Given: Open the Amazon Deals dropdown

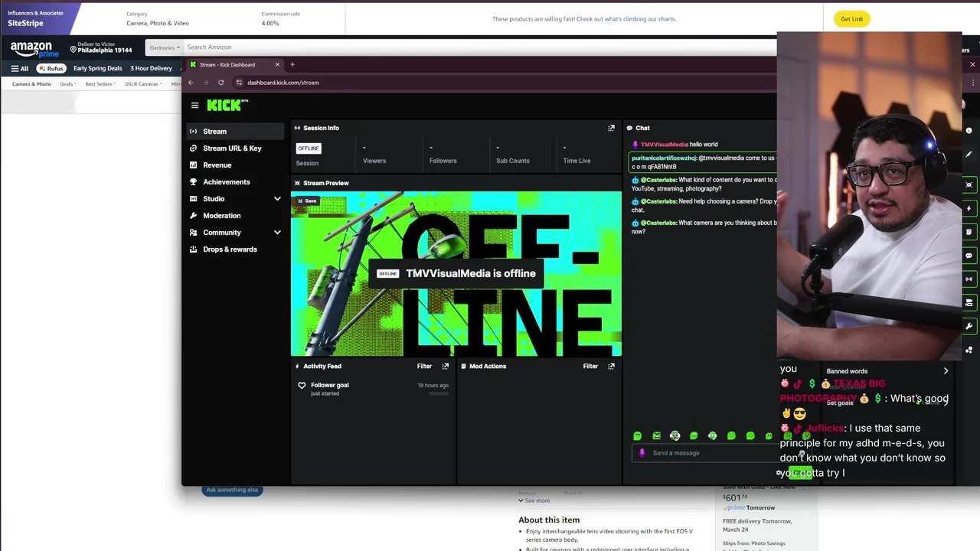Looking at the screenshot, I should click(68, 84).
